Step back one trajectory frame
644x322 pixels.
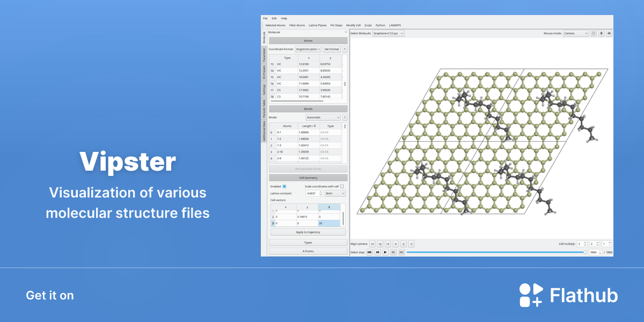point(377,252)
